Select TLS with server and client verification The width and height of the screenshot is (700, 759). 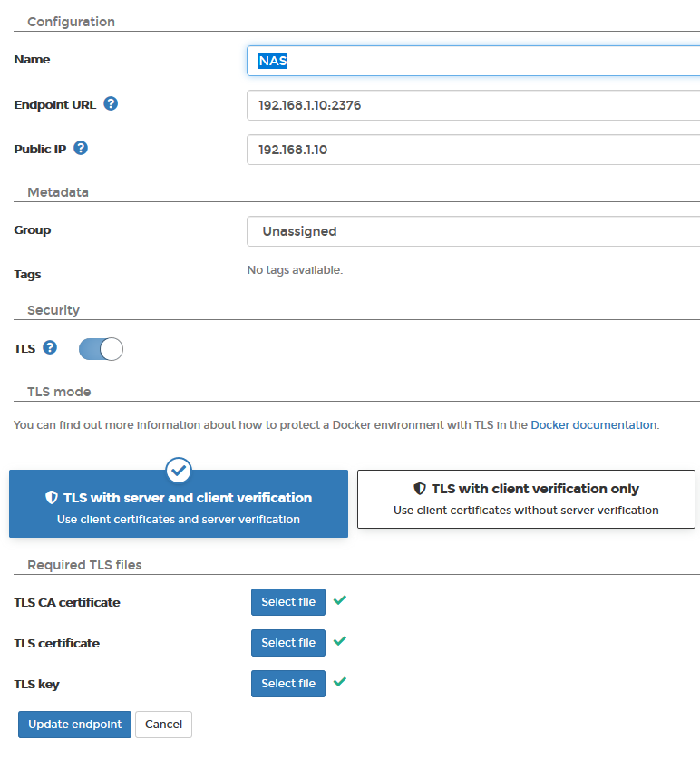tap(179, 504)
